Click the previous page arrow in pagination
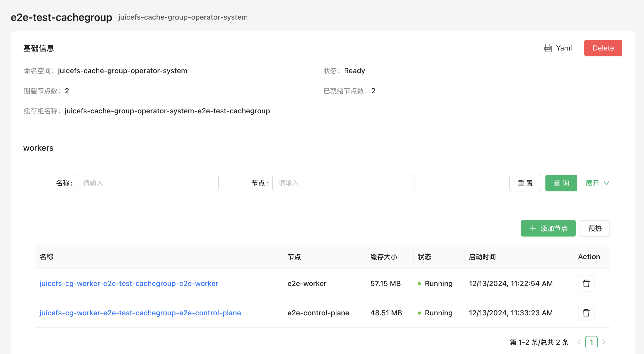Viewport: 644px width, 354px height. pos(579,342)
